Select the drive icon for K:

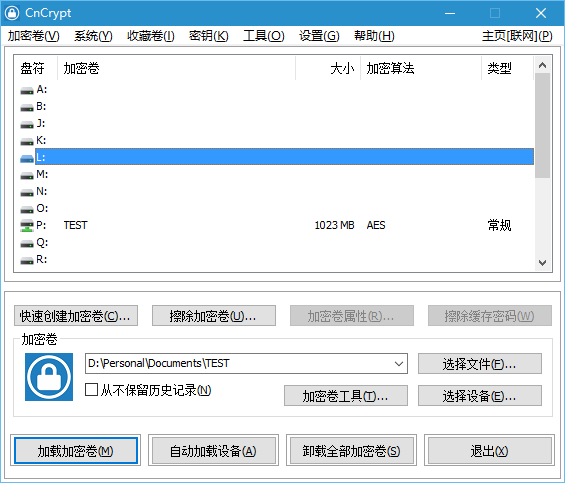pyautogui.click(x=27, y=141)
